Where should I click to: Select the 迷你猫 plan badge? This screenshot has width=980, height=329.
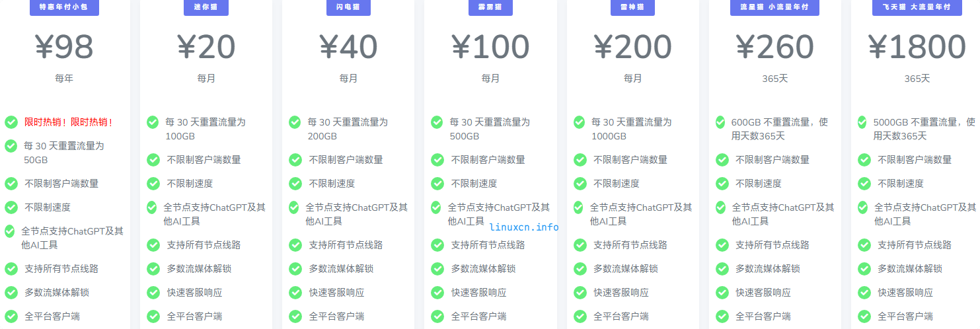[x=206, y=7]
